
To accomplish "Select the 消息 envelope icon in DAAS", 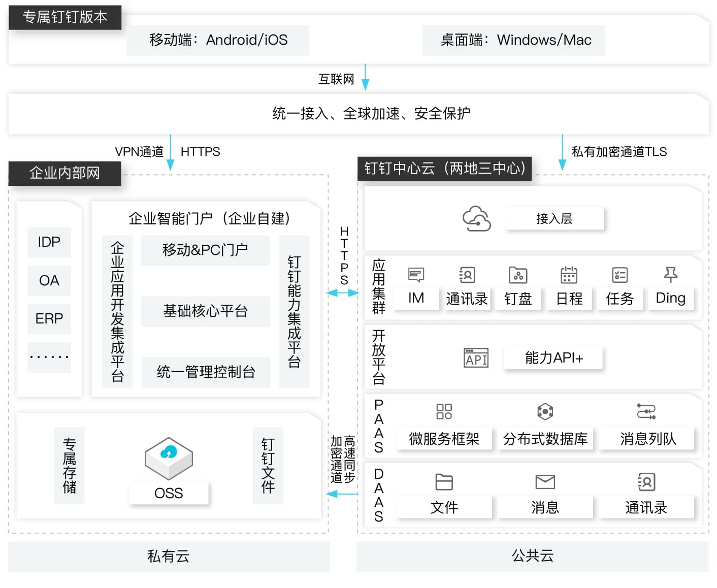I will click(544, 481).
